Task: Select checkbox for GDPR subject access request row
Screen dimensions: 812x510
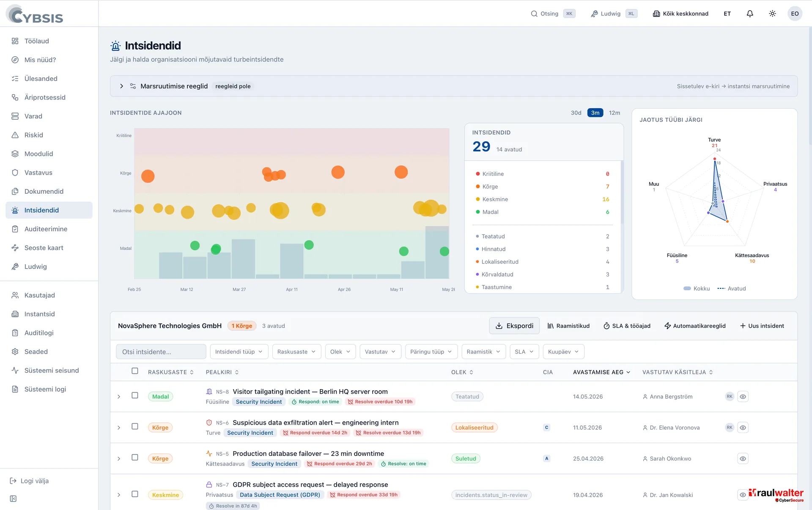Action: [135, 494]
